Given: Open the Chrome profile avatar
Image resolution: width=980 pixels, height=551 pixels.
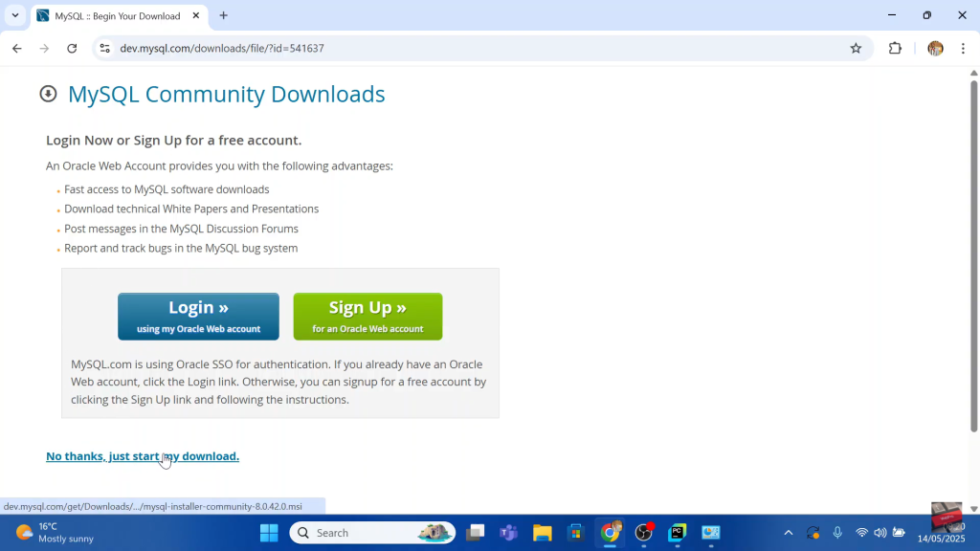Looking at the screenshot, I should pyautogui.click(x=935, y=48).
